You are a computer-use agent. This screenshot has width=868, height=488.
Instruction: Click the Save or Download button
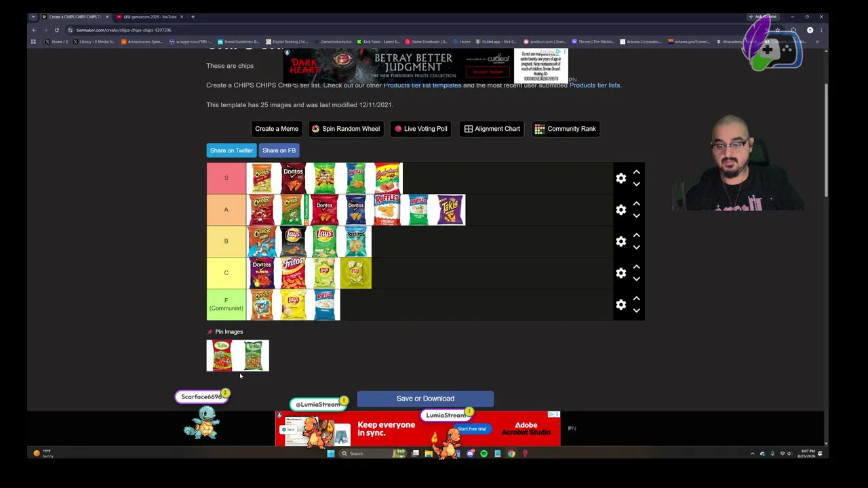click(x=425, y=399)
